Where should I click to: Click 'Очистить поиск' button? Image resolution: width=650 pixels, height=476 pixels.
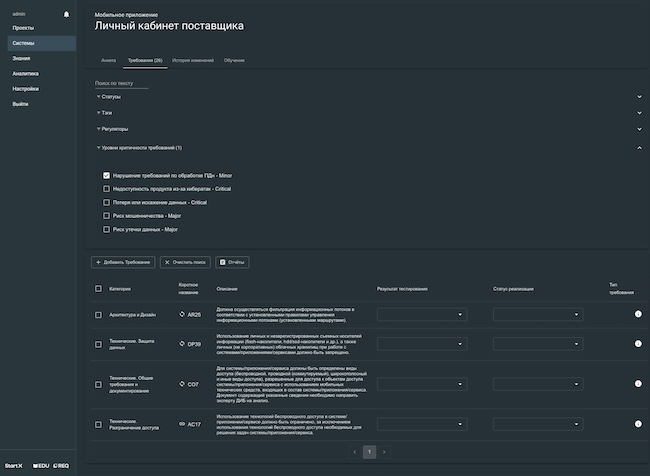(x=186, y=262)
